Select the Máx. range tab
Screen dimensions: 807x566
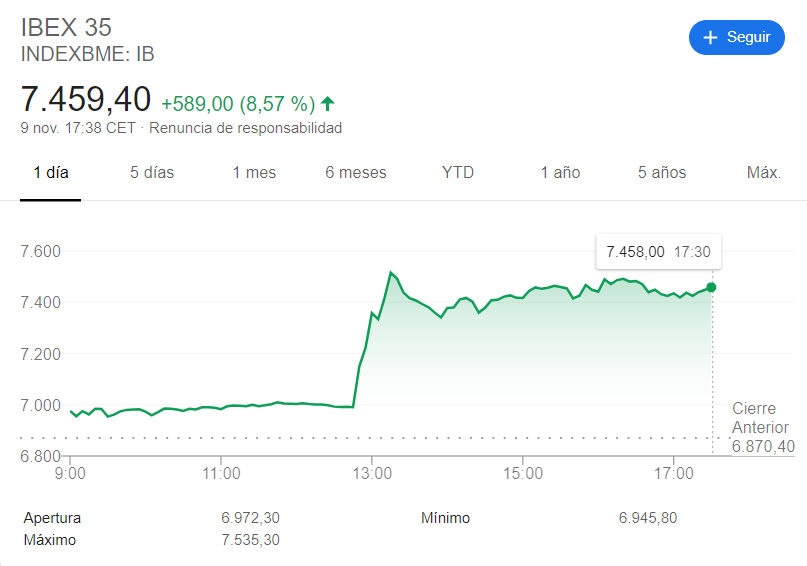pyautogui.click(x=764, y=172)
